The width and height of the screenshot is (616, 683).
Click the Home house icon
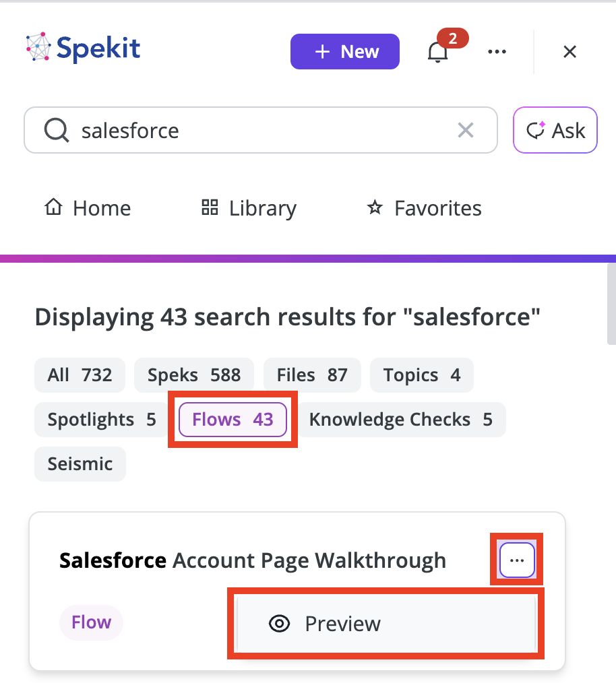point(54,207)
